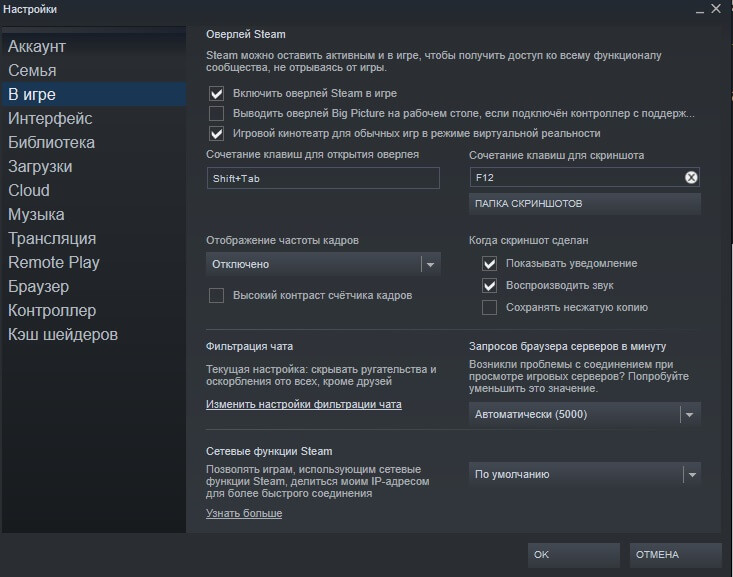Switch to the Библиотека settings tab
The width and height of the screenshot is (733, 577).
click(52, 143)
